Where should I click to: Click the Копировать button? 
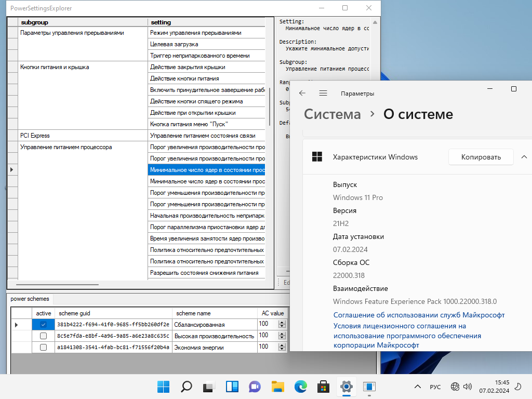tap(481, 157)
